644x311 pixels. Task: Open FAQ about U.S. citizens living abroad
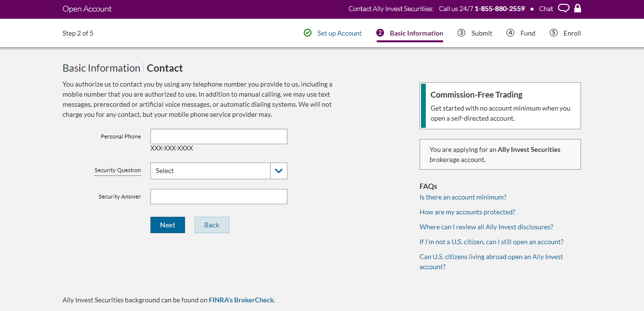(491, 261)
